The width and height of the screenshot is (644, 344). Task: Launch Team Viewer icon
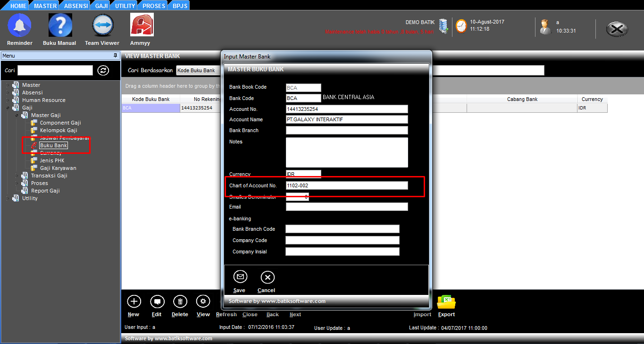(x=102, y=25)
